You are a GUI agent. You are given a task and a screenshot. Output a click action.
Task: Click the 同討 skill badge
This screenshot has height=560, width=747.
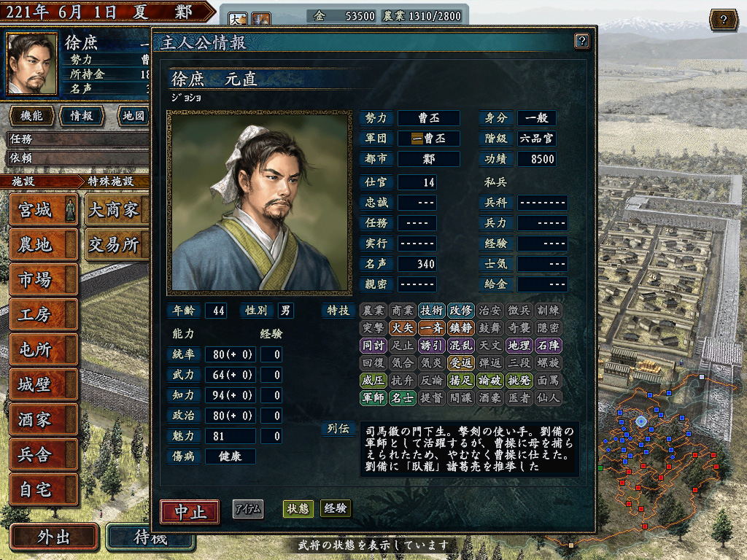(x=373, y=345)
